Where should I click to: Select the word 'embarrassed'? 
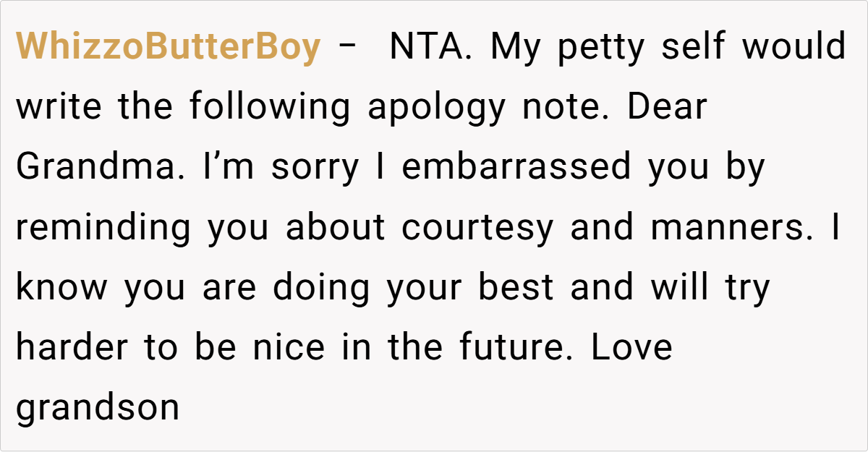coord(516,168)
